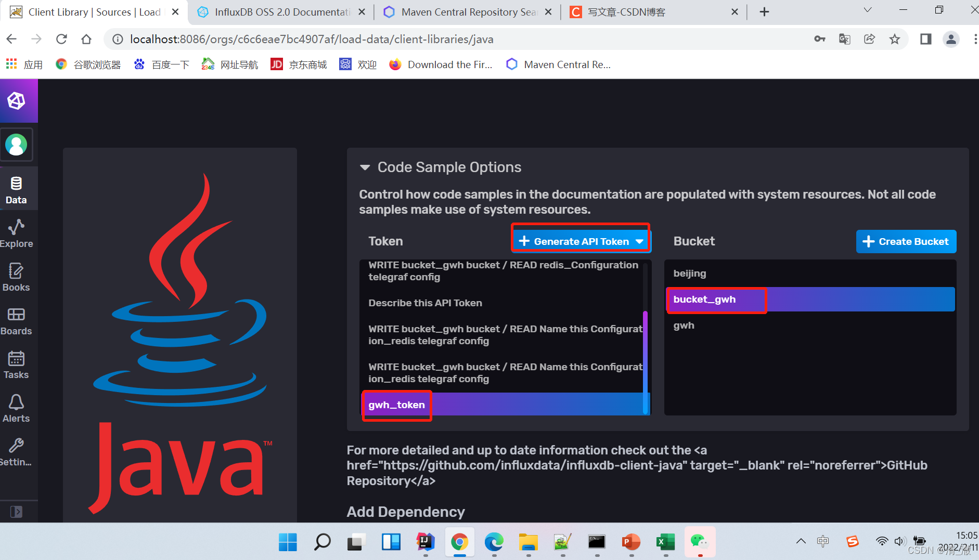Click the Create Bucket button
979x560 pixels.
pos(906,241)
